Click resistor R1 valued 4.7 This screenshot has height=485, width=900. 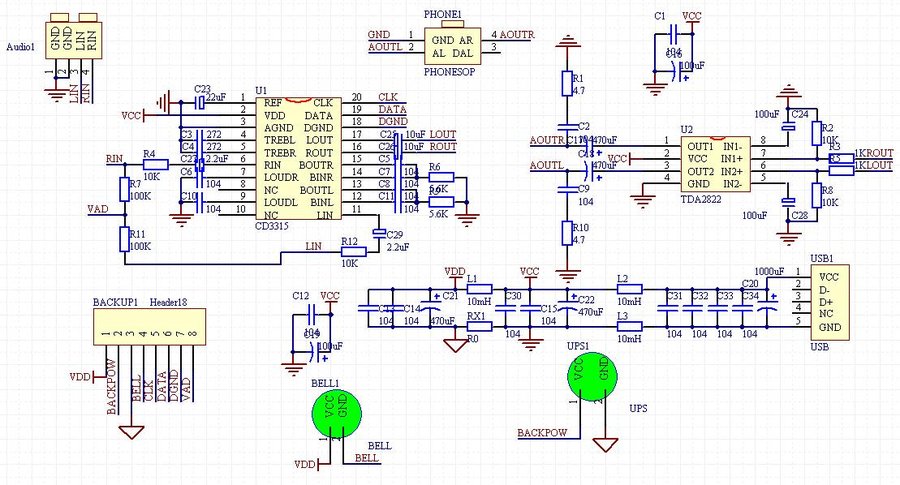[568, 81]
